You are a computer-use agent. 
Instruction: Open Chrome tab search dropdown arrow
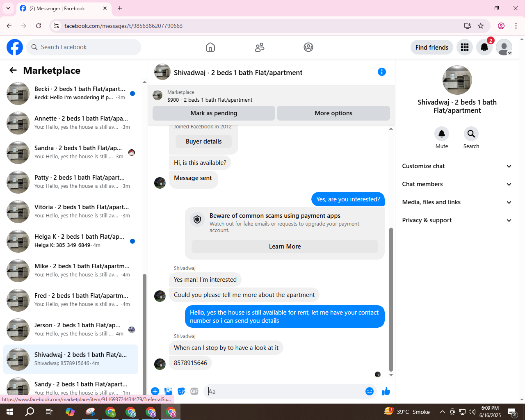[8, 8]
